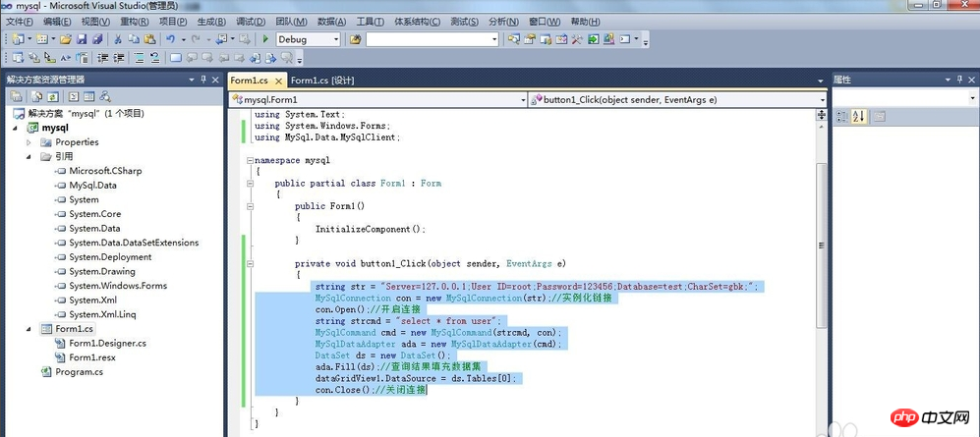This screenshot has height=437, width=980.
Task: Click the Find in Files icon
Action: (355, 39)
